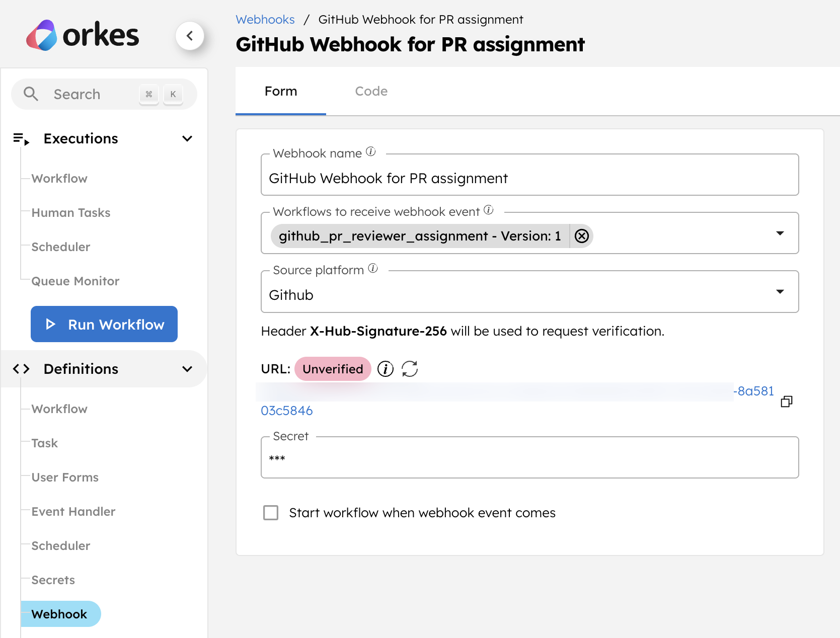This screenshot has height=638, width=840.
Task: Collapse the Executions section
Action: click(x=187, y=138)
